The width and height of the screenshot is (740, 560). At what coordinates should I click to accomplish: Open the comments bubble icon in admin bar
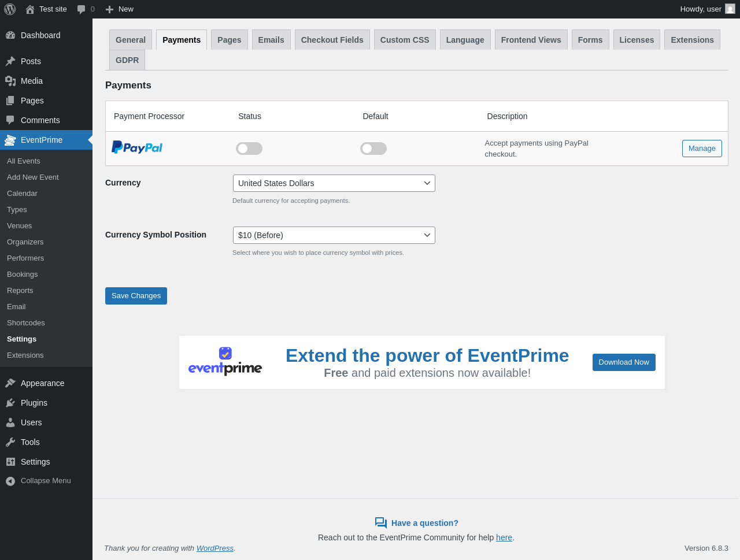pos(82,9)
